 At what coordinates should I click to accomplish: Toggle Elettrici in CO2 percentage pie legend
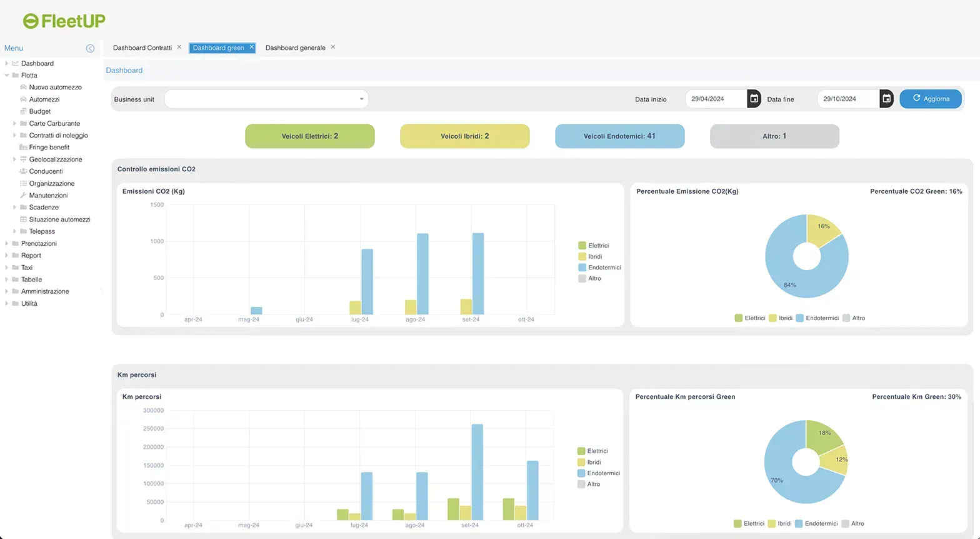pyautogui.click(x=750, y=318)
